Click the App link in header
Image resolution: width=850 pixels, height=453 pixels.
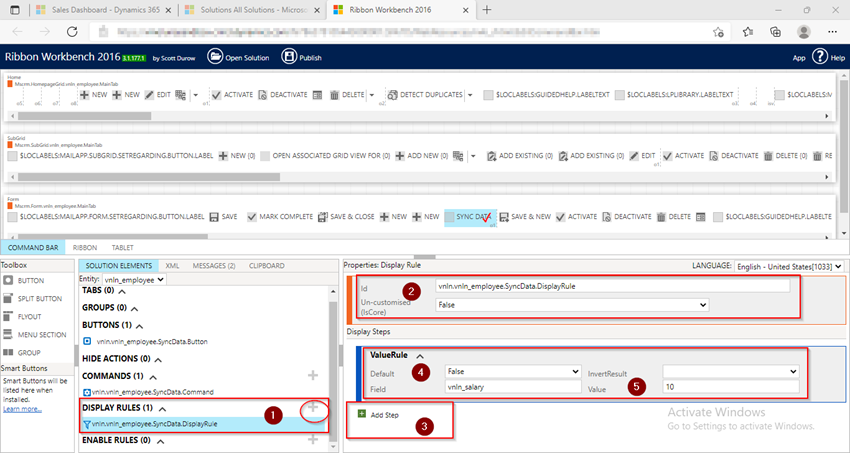(x=799, y=58)
